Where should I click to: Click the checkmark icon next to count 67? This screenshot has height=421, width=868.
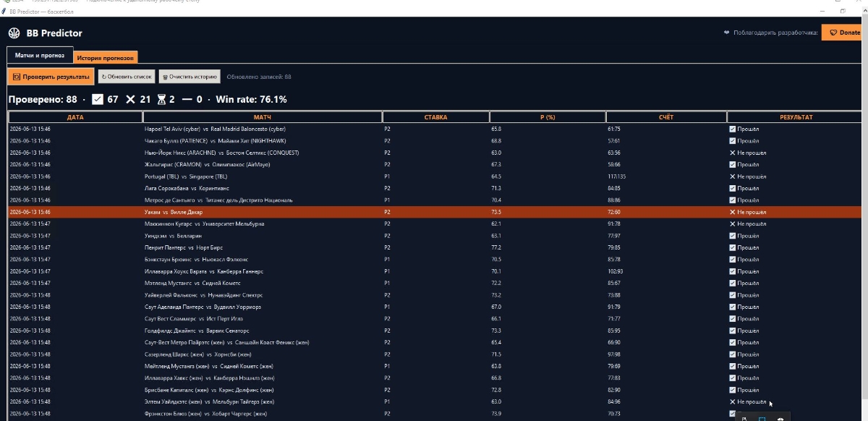(98, 99)
